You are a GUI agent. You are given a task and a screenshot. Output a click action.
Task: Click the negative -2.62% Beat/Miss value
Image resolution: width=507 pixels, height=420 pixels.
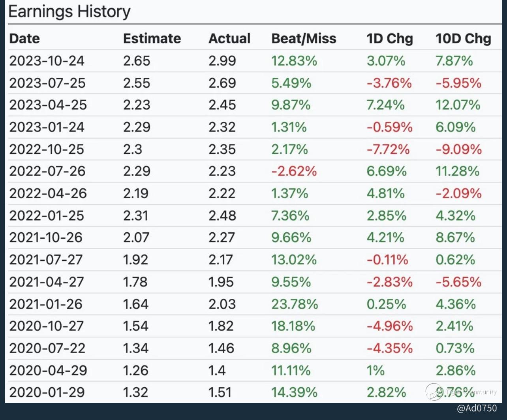point(294,171)
